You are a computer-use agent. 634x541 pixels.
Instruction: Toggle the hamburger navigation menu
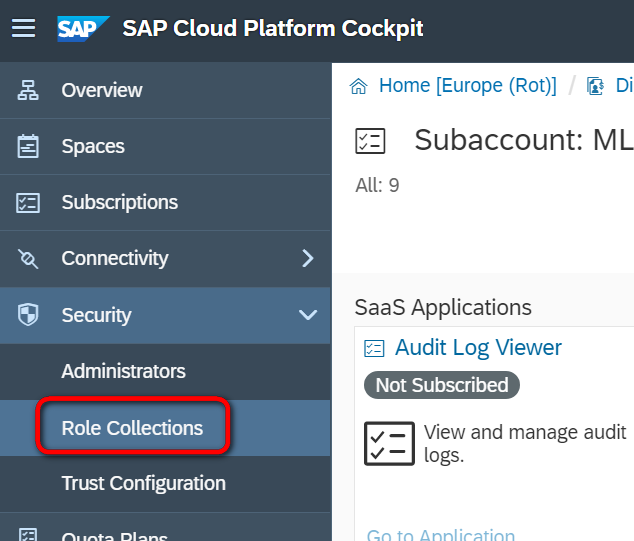[x=23, y=28]
